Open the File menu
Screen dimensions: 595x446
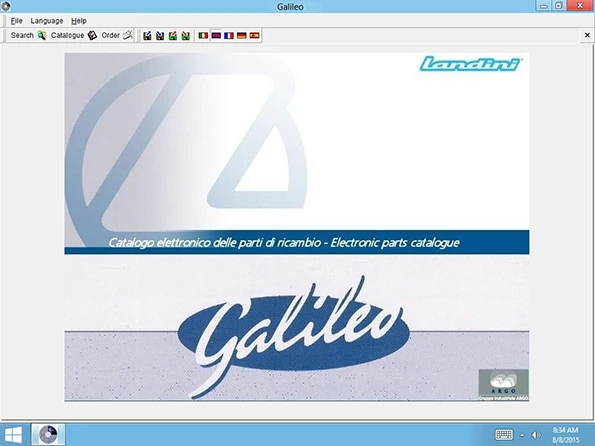click(x=16, y=21)
